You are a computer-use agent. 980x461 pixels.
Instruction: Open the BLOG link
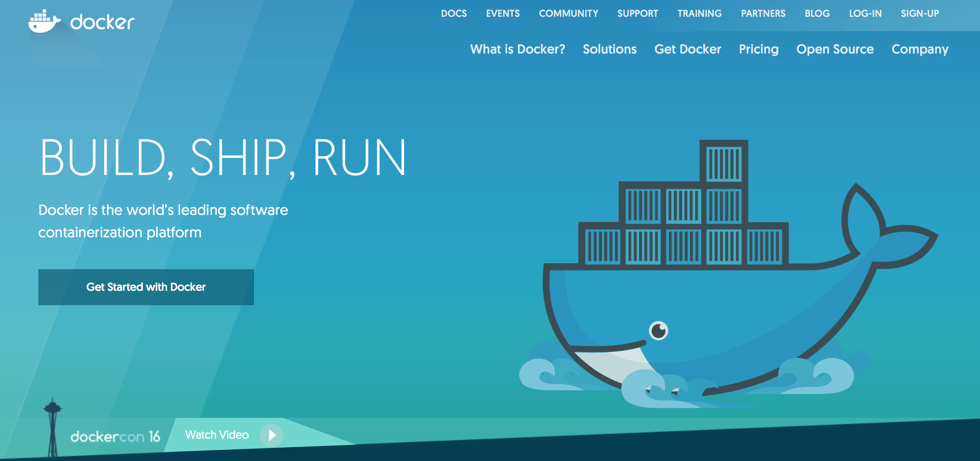pyautogui.click(x=817, y=14)
